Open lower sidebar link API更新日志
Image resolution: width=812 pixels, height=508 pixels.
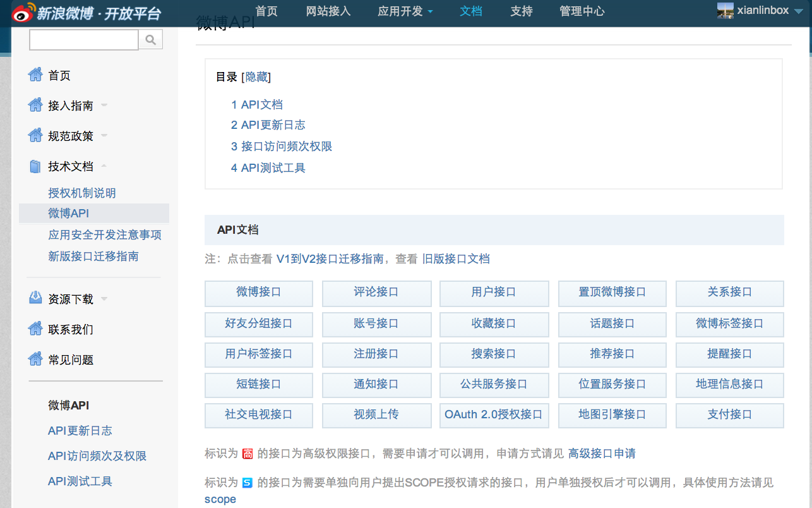point(80,431)
